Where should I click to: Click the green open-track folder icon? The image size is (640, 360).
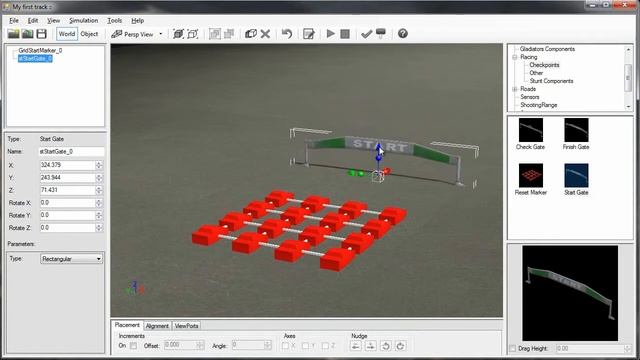click(27, 34)
